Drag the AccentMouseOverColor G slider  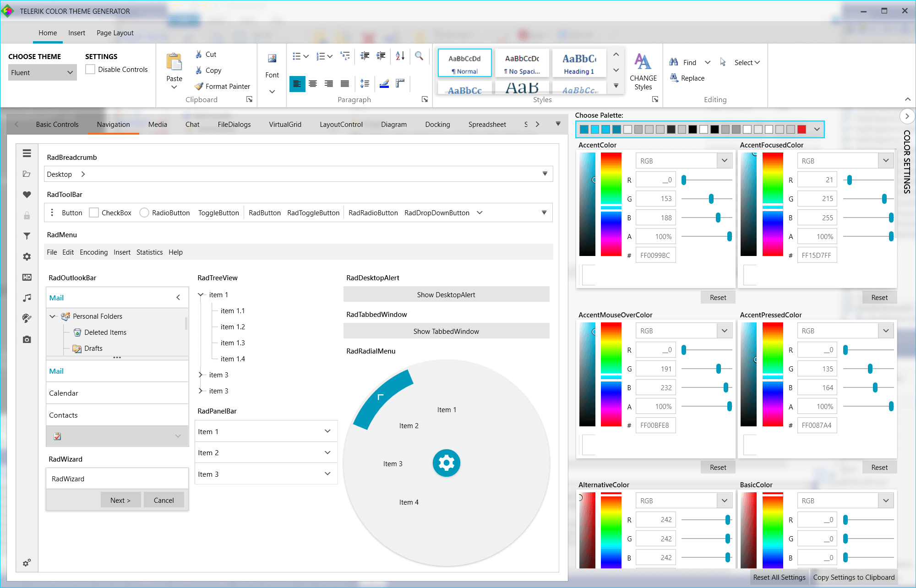pyautogui.click(x=720, y=369)
